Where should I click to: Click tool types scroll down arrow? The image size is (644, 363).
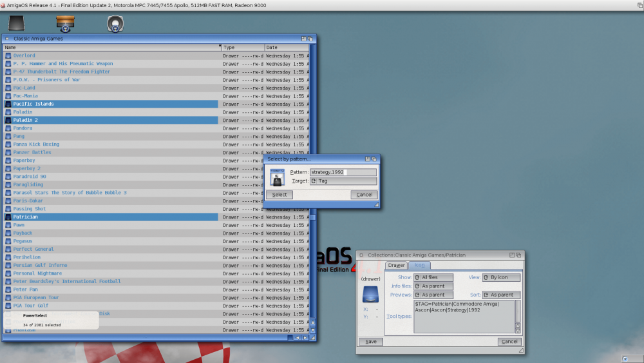[518, 331]
